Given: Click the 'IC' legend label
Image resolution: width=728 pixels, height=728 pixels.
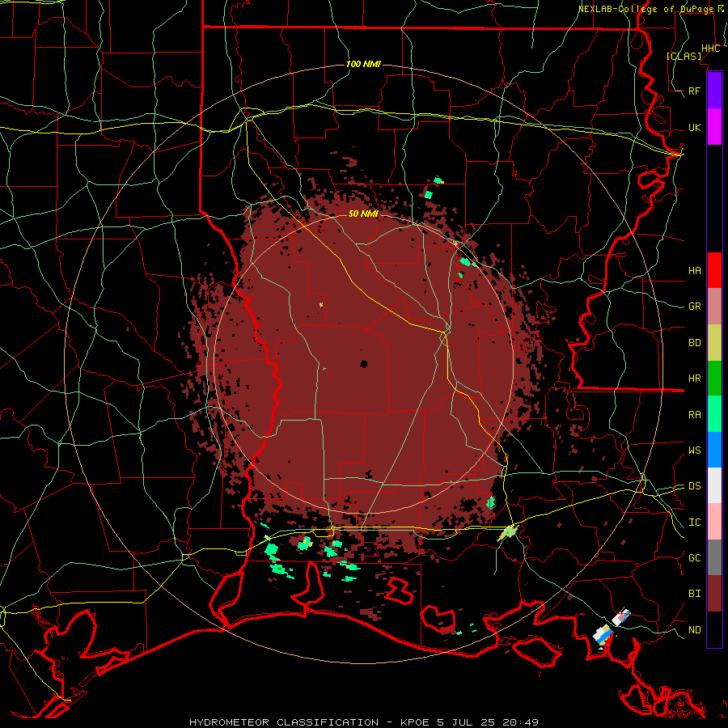Looking at the screenshot, I should (x=694, y=523).
